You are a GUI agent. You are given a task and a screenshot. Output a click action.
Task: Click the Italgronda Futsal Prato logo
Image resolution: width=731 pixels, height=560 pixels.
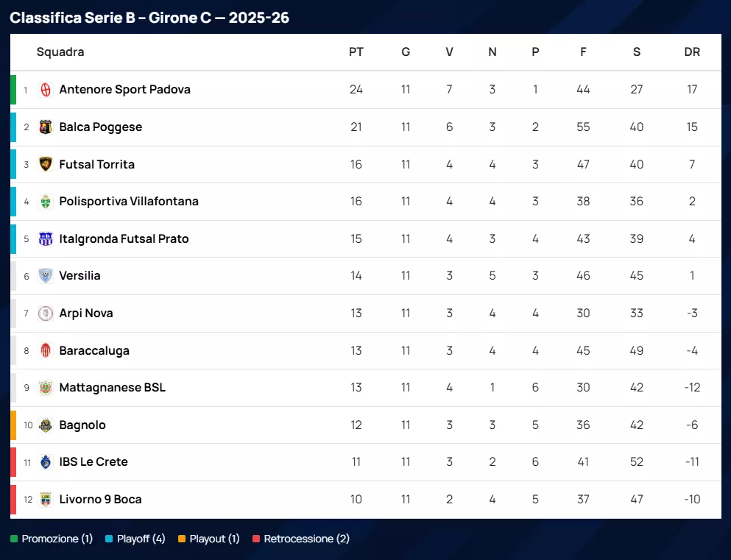pos(46,239)
